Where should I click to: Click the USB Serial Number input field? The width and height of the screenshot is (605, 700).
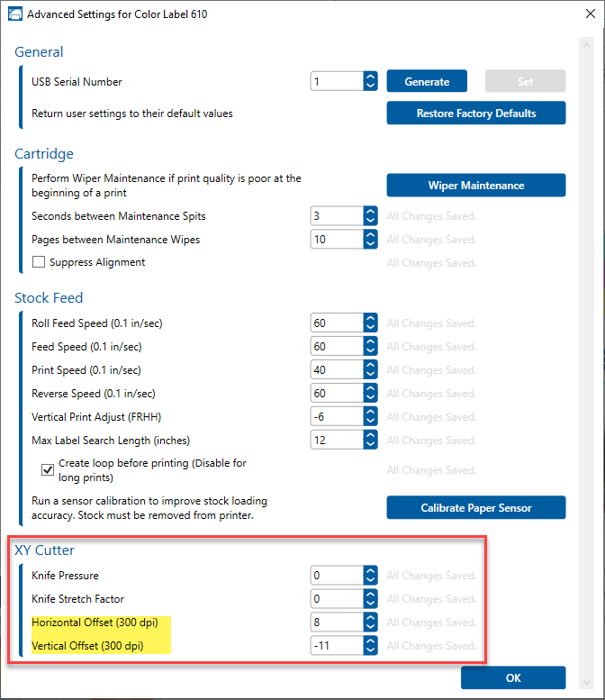click(338, 81)
